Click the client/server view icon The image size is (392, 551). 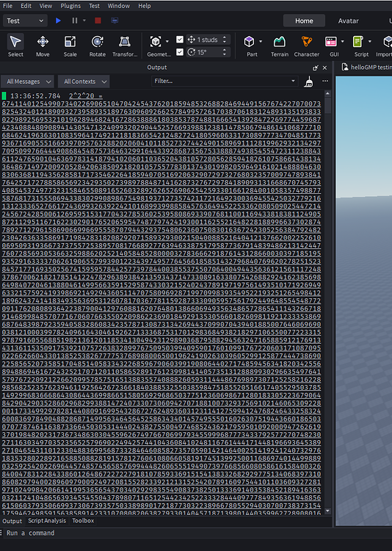pos(115,21)
